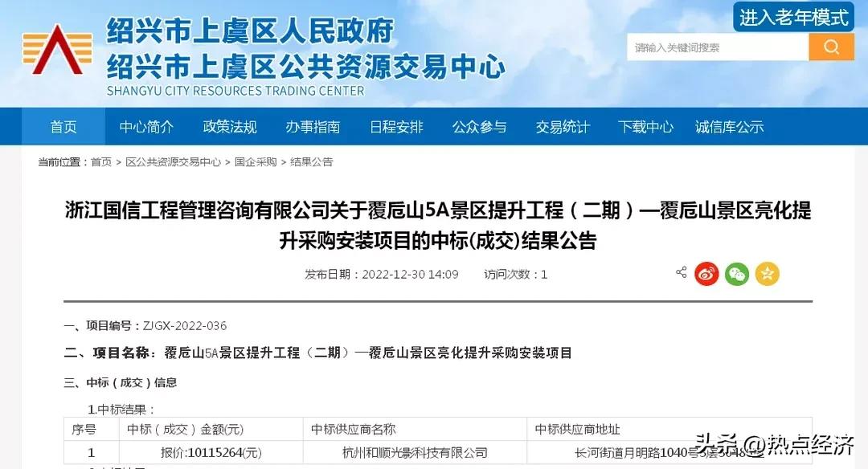The width and height of the screenshot is (868, 469).
Task: Share the announcement via the Weibo icon
Action: pos(706,274)
